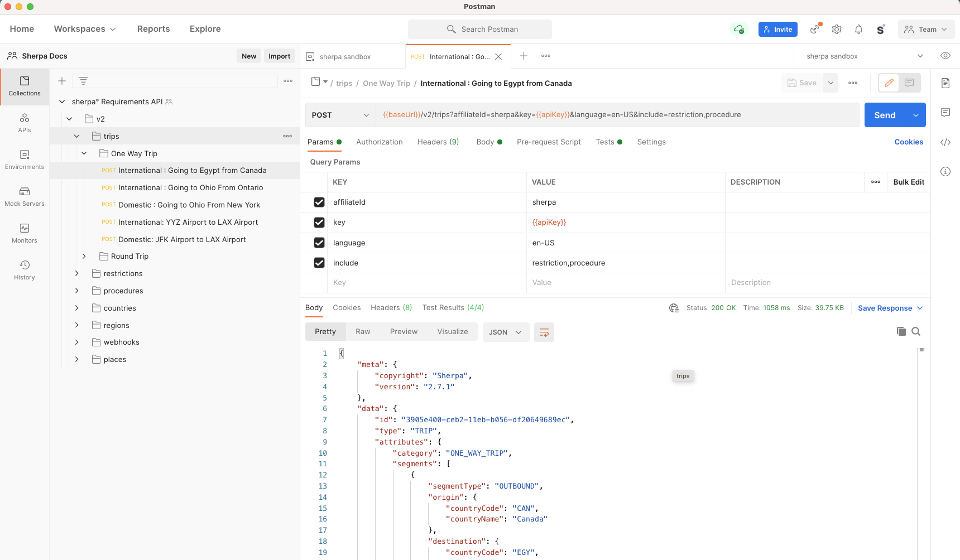960x560 pixels.
Task: Open the Save options dropdown arrow
Action: pyautogui.click(x=831, y=83)
